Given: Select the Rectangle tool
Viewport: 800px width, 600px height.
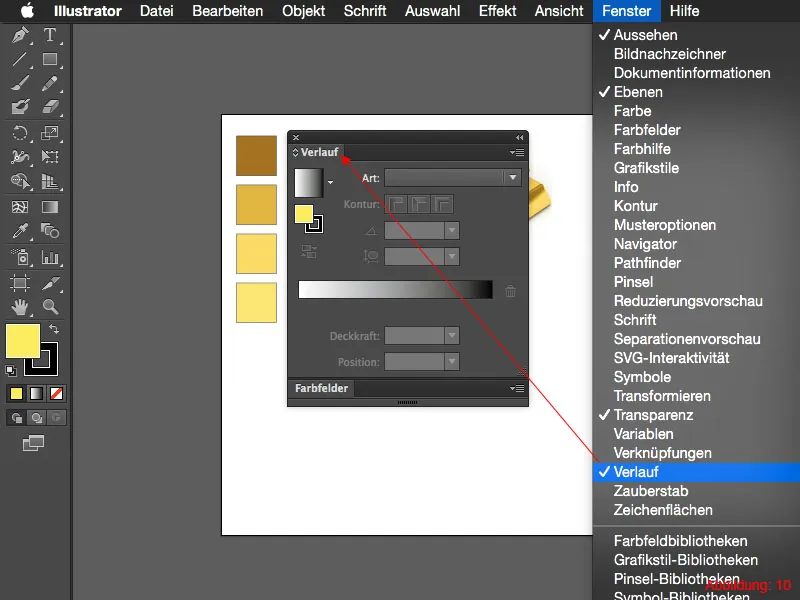Looking at the screenshot, I should tap(50, 60).
